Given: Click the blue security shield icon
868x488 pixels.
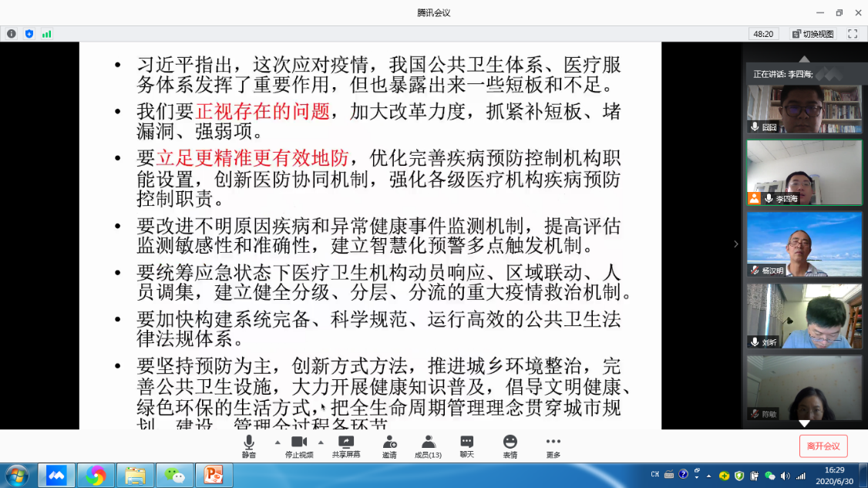Looking at the screenshot, I should (x=29, y=34).
